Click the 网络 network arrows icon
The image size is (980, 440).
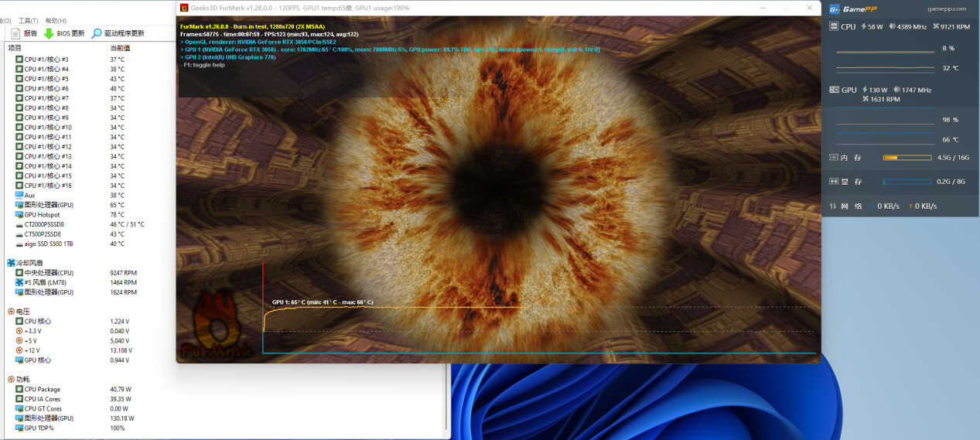pyautogui.click(x=833, y=206)
